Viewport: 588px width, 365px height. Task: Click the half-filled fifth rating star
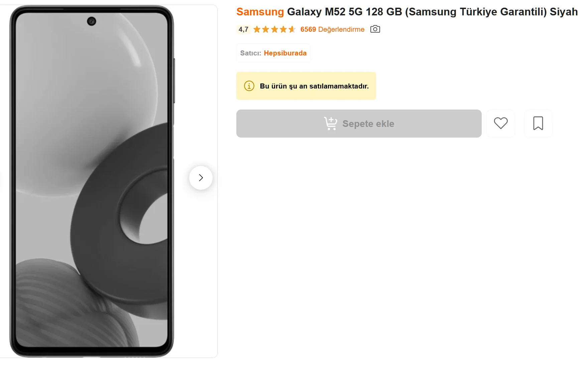tap(292, 29)
